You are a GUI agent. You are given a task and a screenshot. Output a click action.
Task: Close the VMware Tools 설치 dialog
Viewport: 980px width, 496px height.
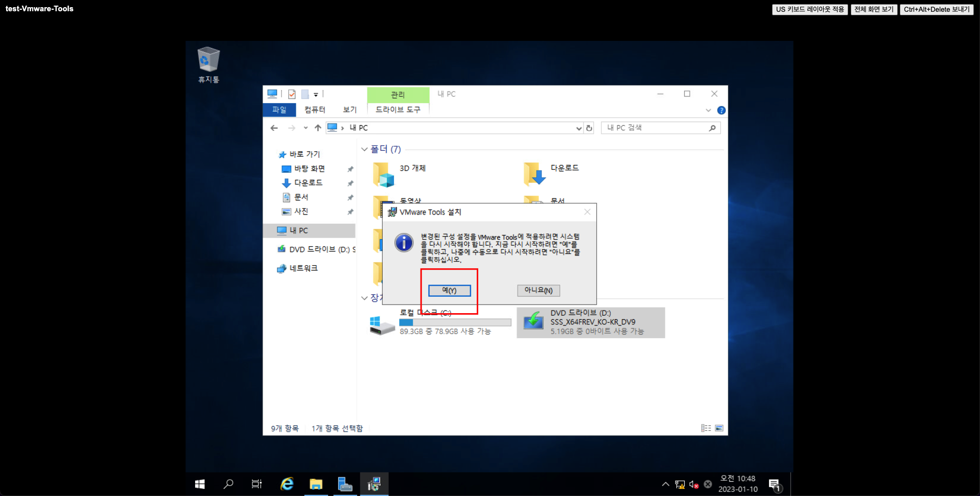(587, 212)
